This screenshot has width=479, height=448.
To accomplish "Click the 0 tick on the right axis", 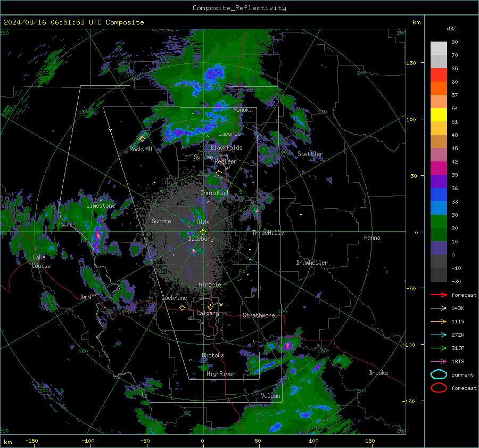I will [x=416, y=232].
